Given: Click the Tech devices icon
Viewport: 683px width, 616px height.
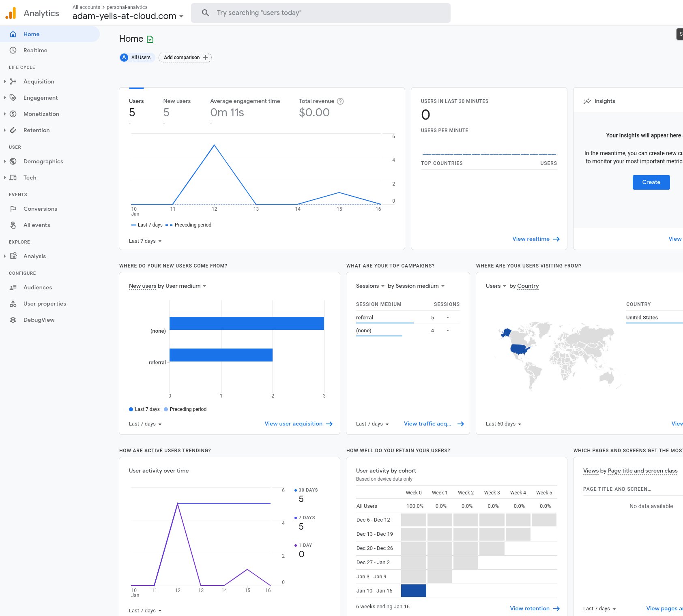Looking at the screenshot, I should [x=13, y=178].
